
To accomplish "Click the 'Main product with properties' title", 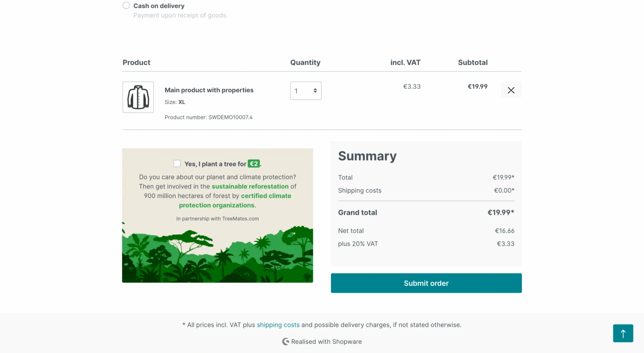I will pos(209,90).
